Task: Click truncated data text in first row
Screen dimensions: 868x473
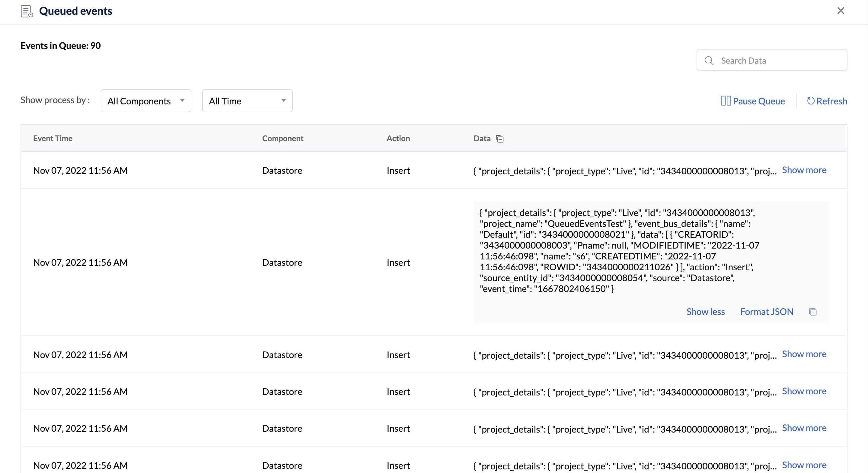Action: click(625, 171)
